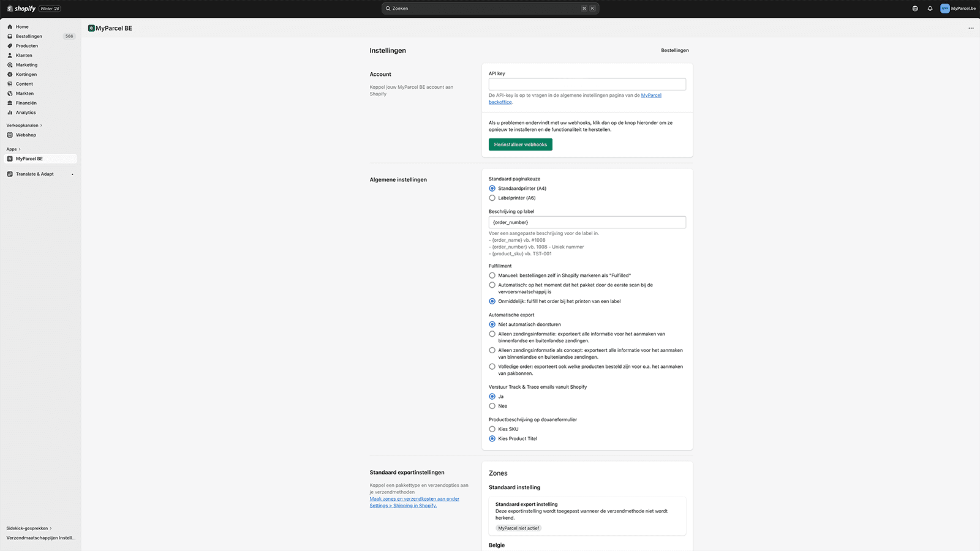The width and height of the screenshot is (980, 551).
Task: Click the Herinstalleer webhooks button
Action: (520, 144)
